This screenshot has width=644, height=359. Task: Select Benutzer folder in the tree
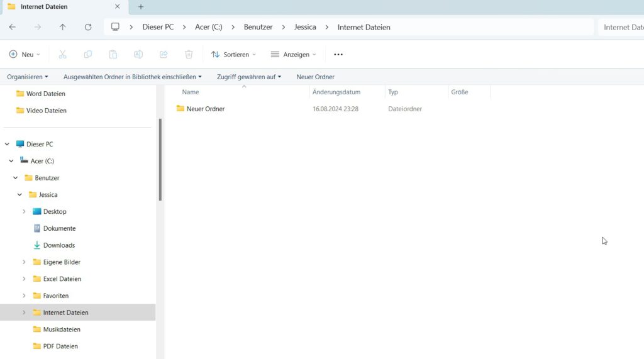tap(47, 178)
